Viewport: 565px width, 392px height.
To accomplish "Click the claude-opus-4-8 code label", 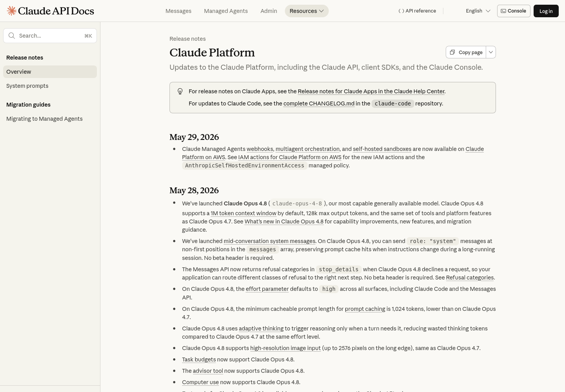I will pyautogui.click(x=297, y=203).
